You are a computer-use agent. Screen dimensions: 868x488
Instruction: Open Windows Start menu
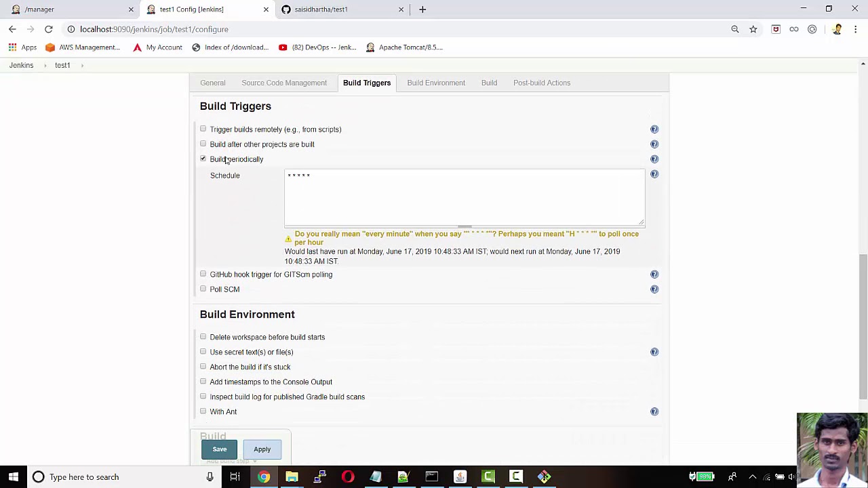(14, 477)
